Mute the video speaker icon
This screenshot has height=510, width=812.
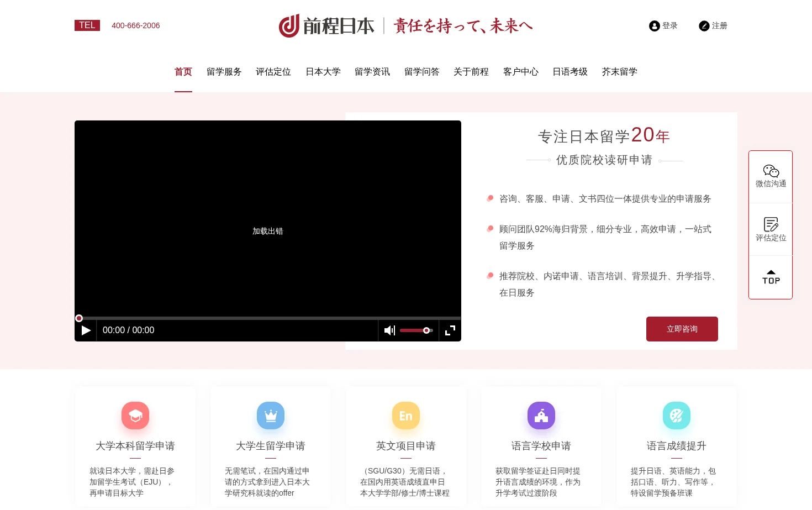tap(389, 330)
